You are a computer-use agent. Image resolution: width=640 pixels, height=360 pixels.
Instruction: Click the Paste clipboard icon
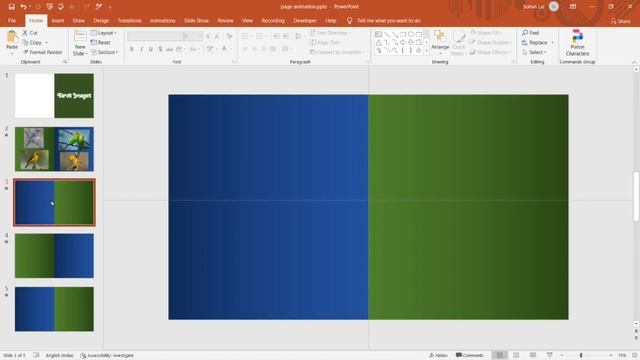tap(12, 37)
